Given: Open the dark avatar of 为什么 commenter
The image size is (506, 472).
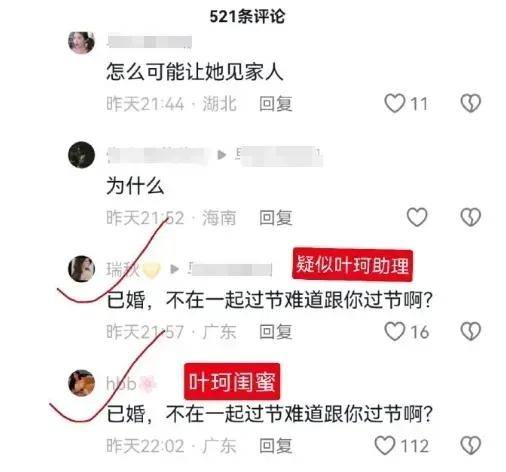Looking at the screenshot, I should [81, 155].
